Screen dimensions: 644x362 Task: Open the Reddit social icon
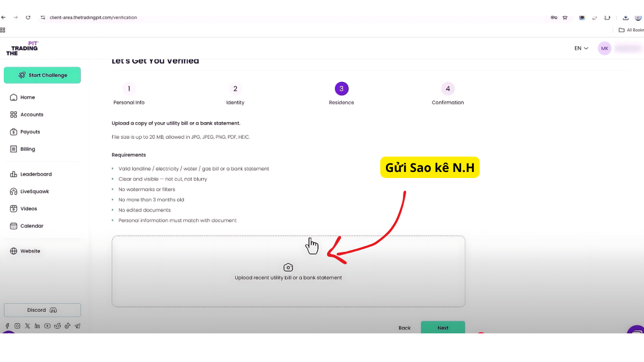(57, 326)
